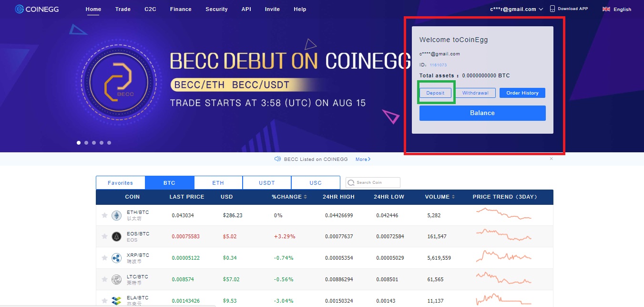Switch to the ETH market tab
Image resolution: width=644 pixels, height=307 pixels.
point(218,183)
